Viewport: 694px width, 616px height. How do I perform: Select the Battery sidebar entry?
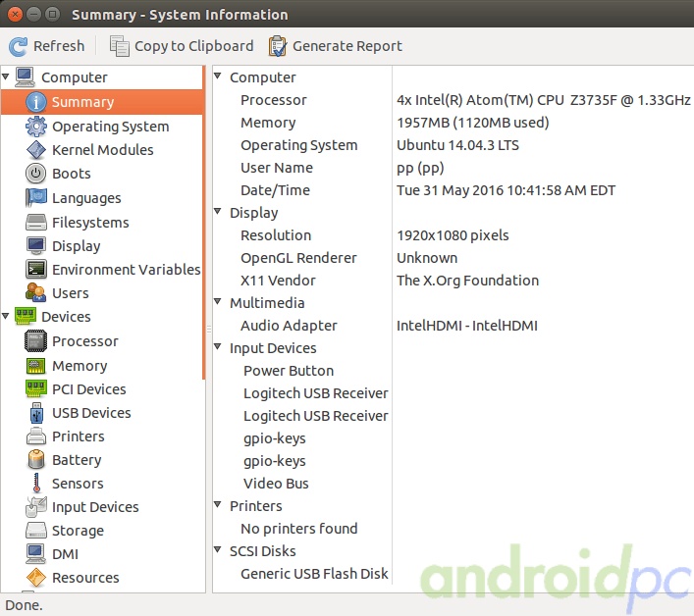coord(77,460)
